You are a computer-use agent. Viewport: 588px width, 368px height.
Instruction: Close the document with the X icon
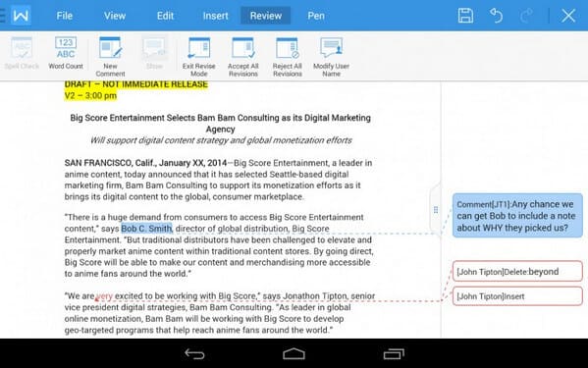pos(568,16)
